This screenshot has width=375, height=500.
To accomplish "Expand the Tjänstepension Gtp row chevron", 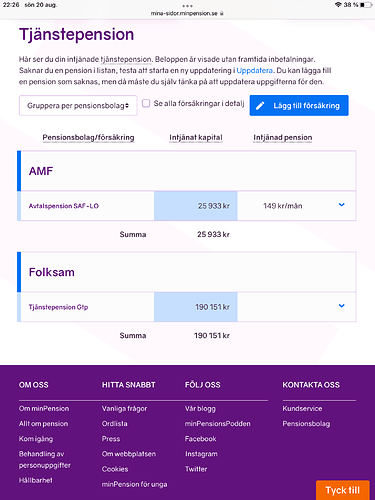I will tap(341, 306).
